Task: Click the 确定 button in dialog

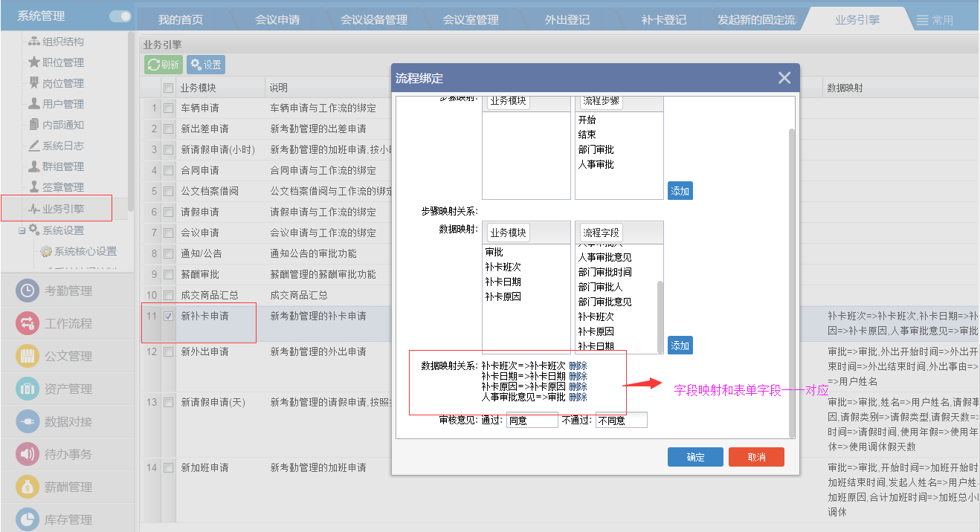Action: point(695,457)
